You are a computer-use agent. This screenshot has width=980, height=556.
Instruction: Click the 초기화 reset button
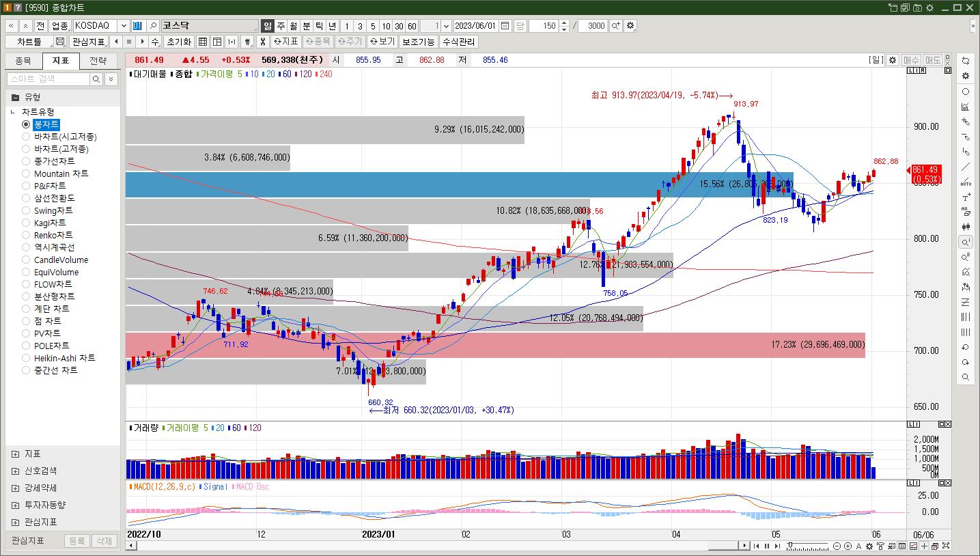point(179,42)
